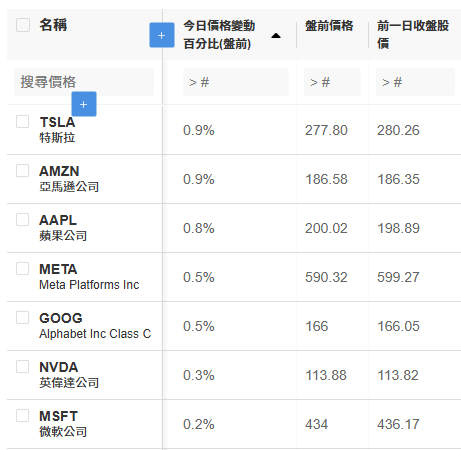This screenshot has width=461, height=450.
Task: Toggle the sort arrow on 今日價格變動百分比 column
Action: 276,36
